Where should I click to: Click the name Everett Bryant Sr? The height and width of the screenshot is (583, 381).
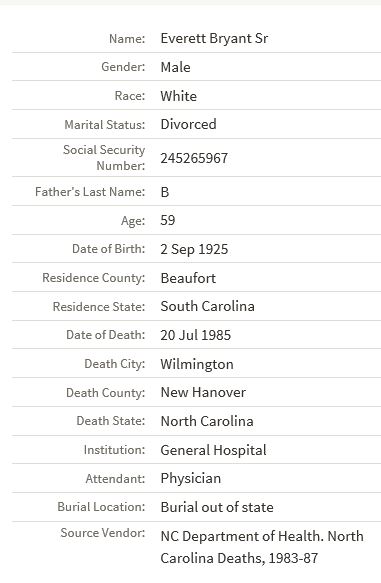[214, 38]
